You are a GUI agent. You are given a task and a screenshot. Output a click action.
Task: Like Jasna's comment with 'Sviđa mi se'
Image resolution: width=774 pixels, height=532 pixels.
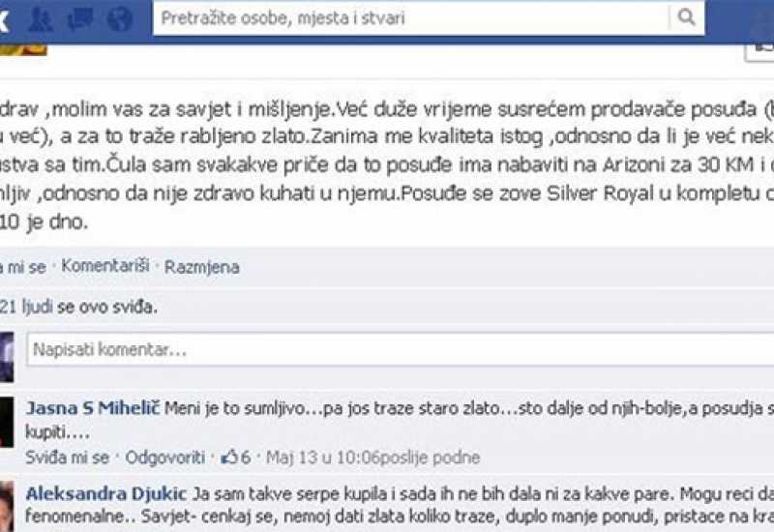point(67,458)
